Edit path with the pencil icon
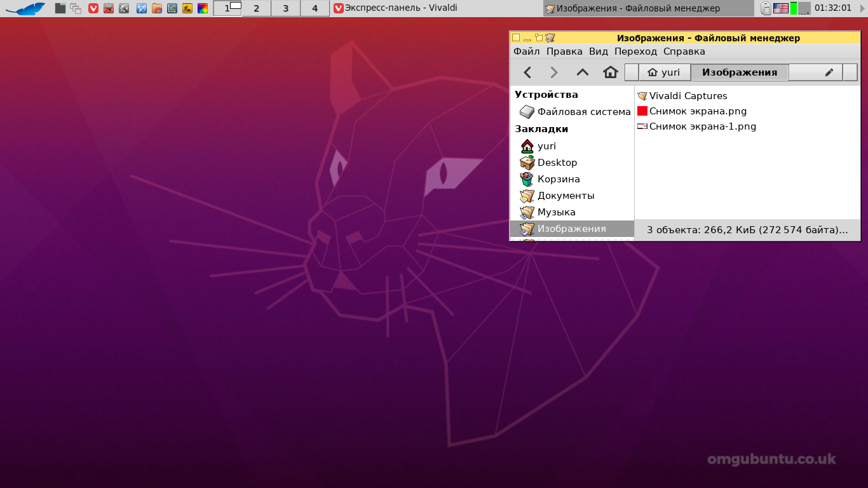The height and width of the screenshot is (488, 868). (x=829, y=72)
